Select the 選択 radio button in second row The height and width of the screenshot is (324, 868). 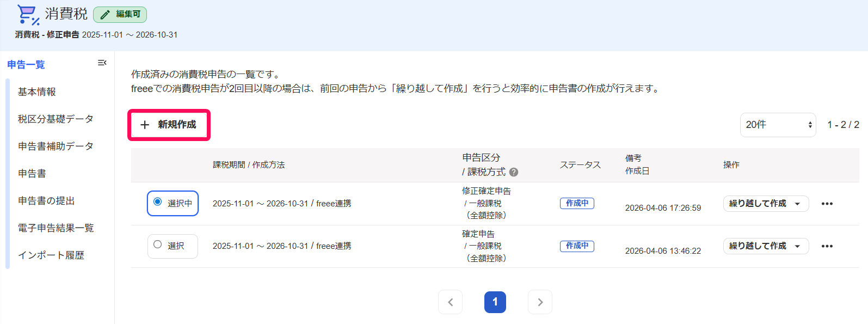coord(158,244)
